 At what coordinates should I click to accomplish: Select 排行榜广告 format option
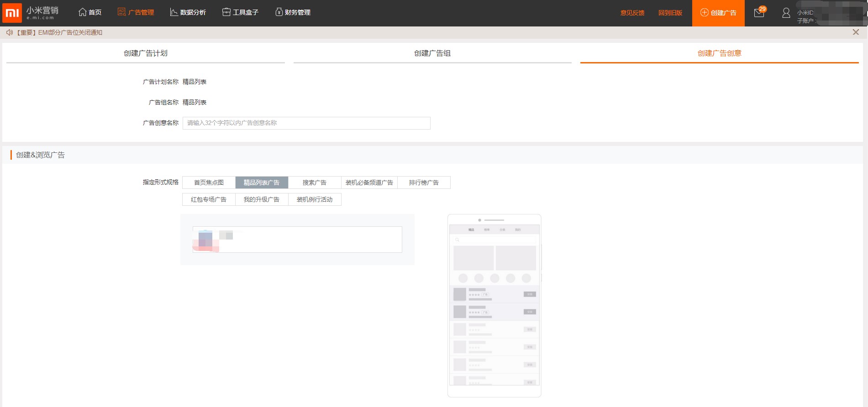click(x=424, y=183)
